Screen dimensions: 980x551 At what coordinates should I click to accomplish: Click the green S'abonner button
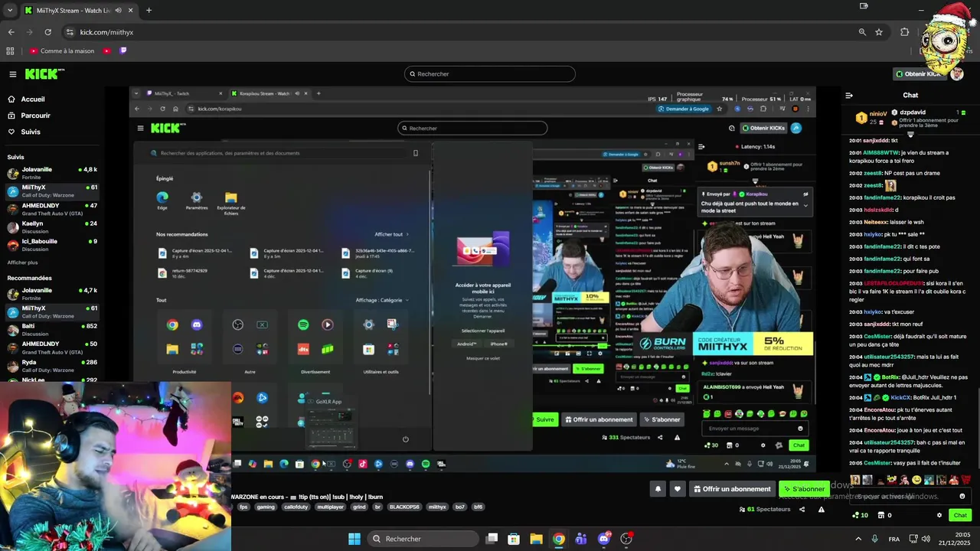pos(803,489)
